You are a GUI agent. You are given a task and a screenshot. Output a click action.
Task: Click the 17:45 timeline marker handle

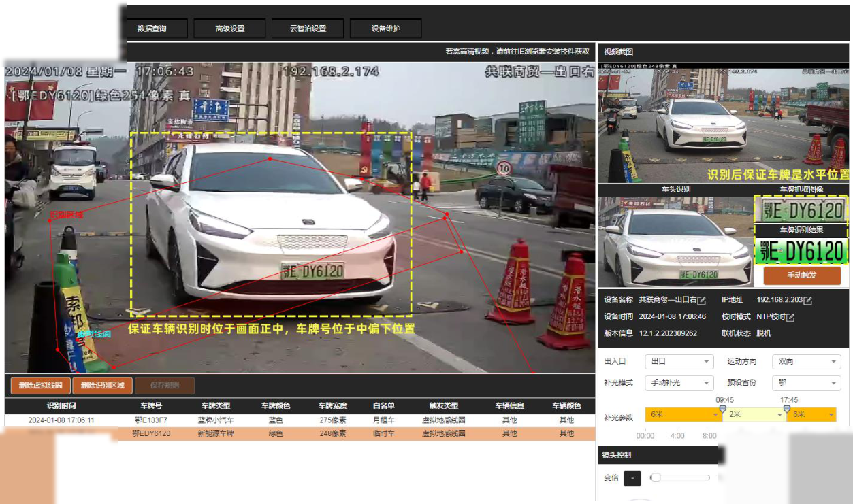pyautogui.click(x=787, y=409)
